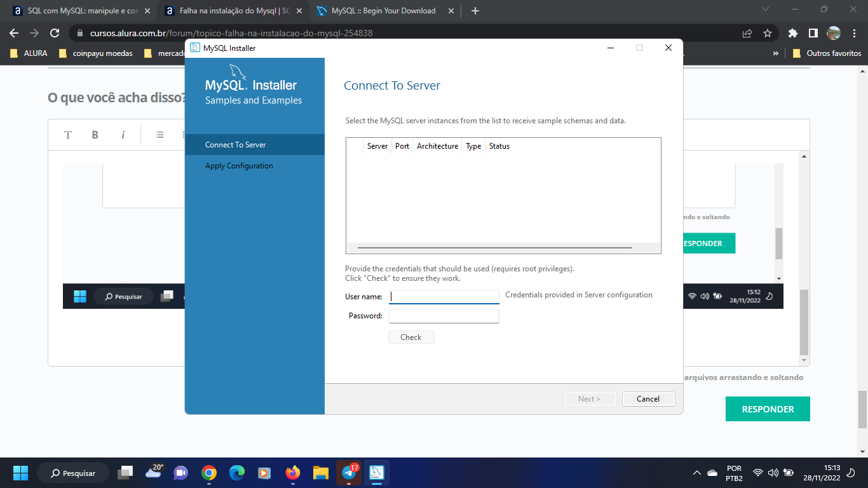The width and height of the screenshot is (868, 488).
Task: Click the Cancel button in MySQL Installer
Action: tap(648, 399)
